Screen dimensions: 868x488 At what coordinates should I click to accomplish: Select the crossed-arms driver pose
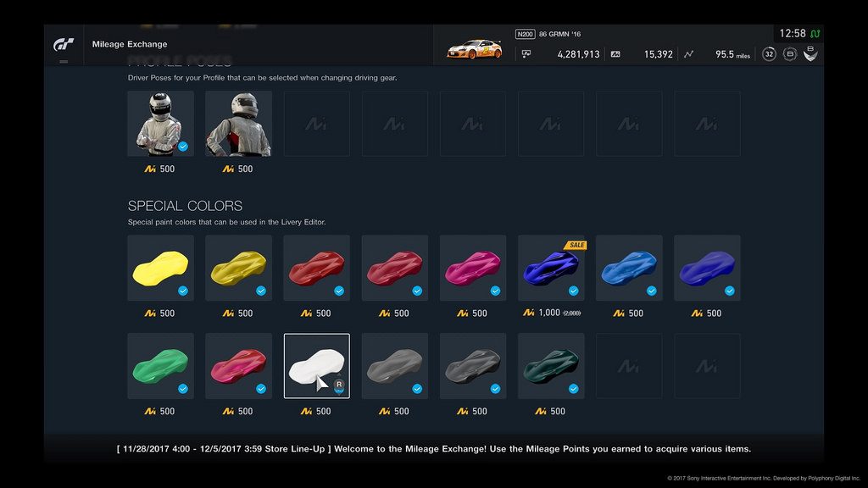[x=160, y=124]
